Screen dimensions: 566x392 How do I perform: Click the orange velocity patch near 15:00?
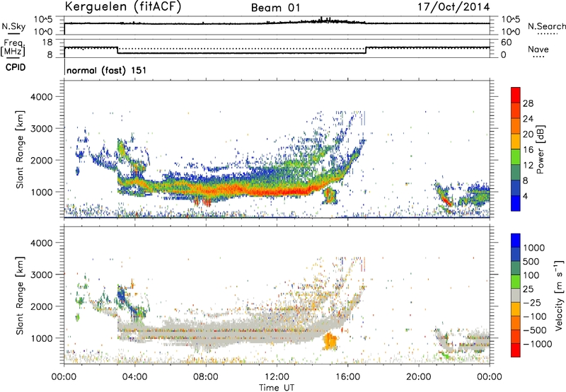tap(330, 341)
